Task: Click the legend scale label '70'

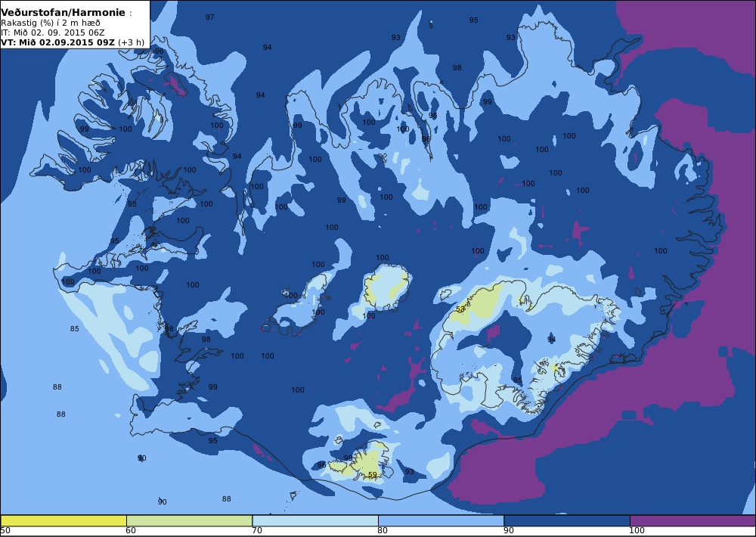Action: tap(257, 531)
